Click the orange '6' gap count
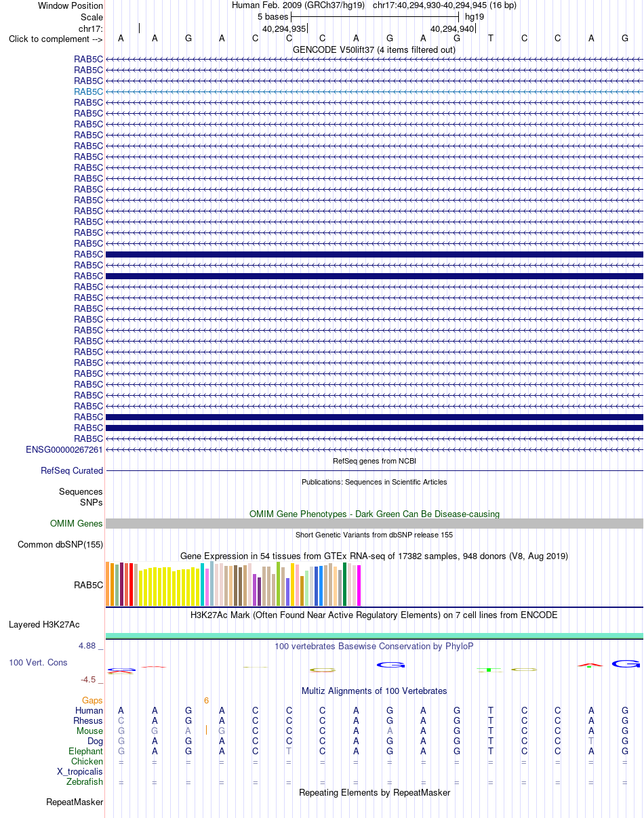 click(x=206, y=700)
